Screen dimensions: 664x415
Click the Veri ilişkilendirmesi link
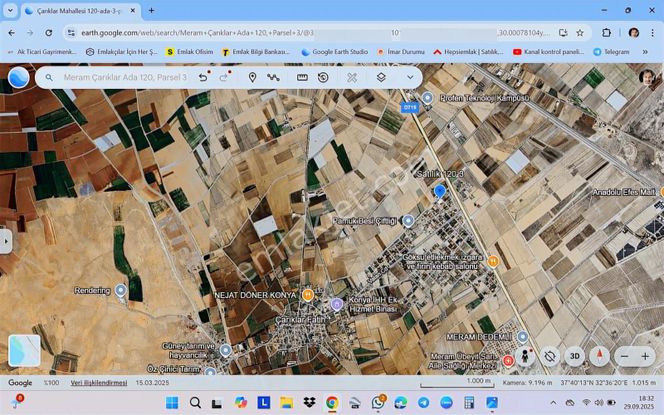pos(98,382)
